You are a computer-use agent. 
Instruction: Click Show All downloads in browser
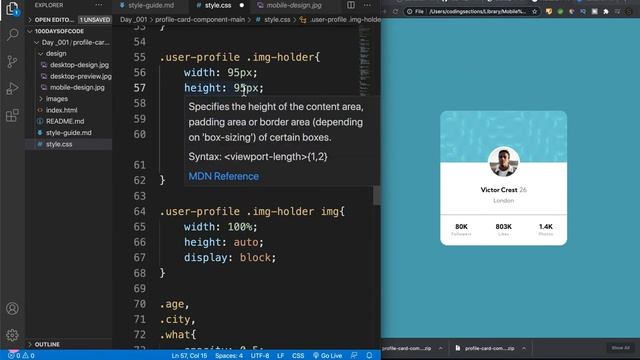click(620, 348)
